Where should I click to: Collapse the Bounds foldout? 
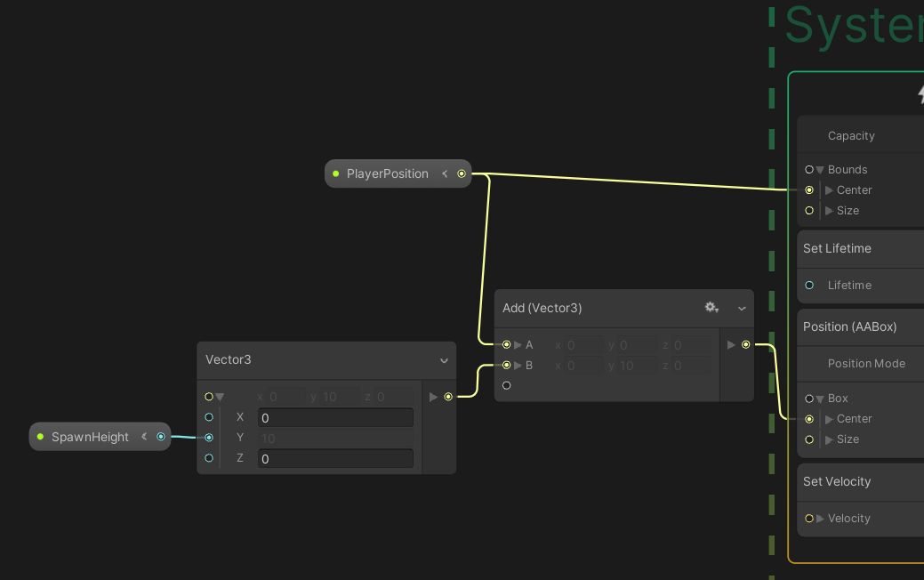pos(820,170)
